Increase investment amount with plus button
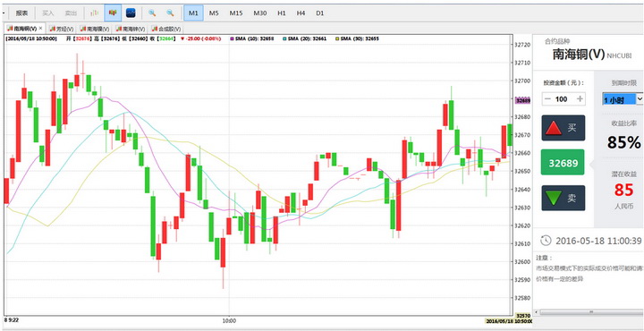Viewport: 644px width, 331px height. click(x=580, y=99)
